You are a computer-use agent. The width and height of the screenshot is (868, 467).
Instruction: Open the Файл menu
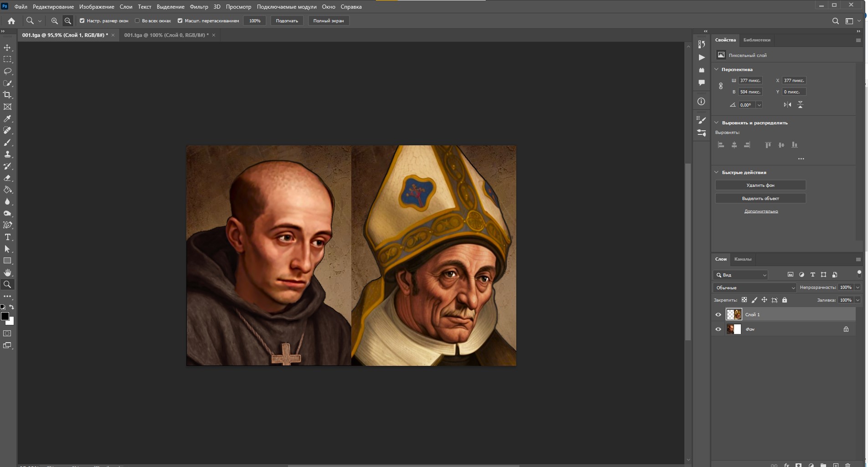[x=21, y=7]
